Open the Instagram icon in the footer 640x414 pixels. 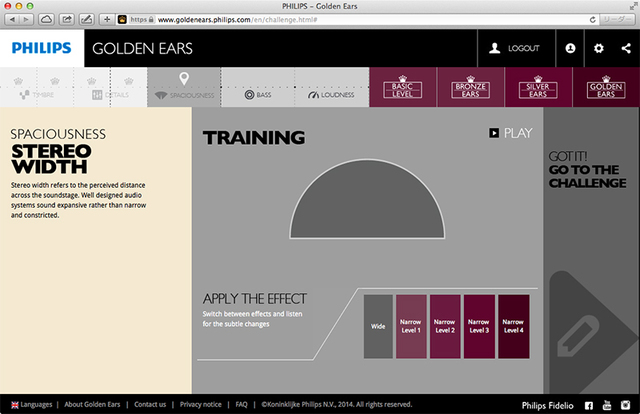click(625, 405)
